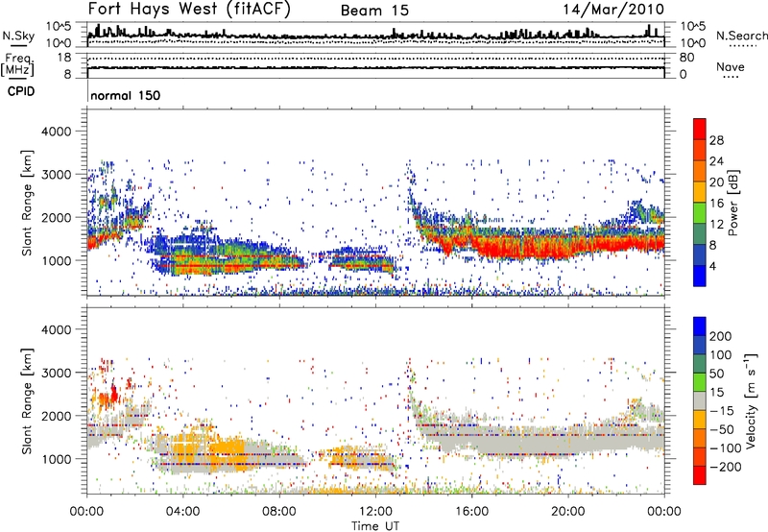Click the yellow segment of the Power color bar
This screenshot has height=532, width=768.
(700, 192)
